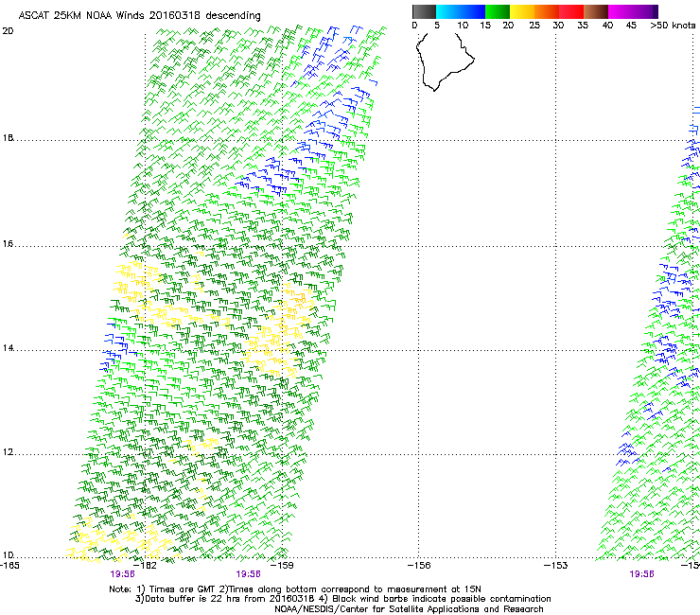Screen dimensions: 700x615
Task: Click the Hawaii Big Island outline
Action: click(446, 62)
